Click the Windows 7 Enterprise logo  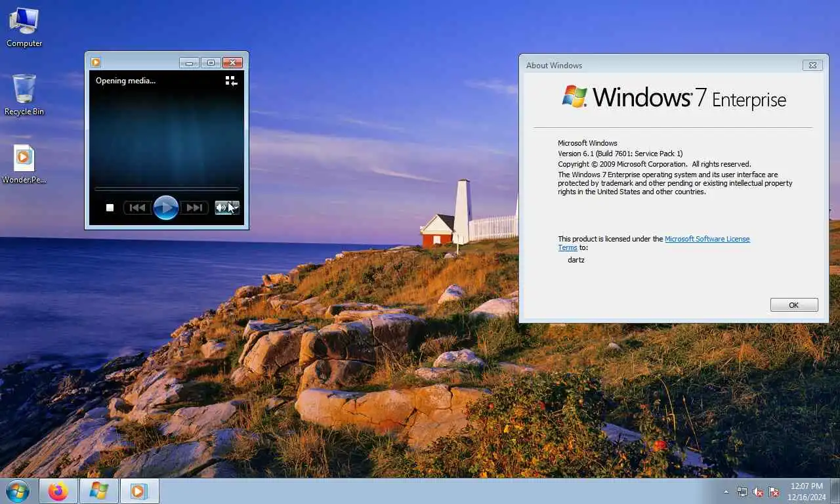[x=674, y=98]
